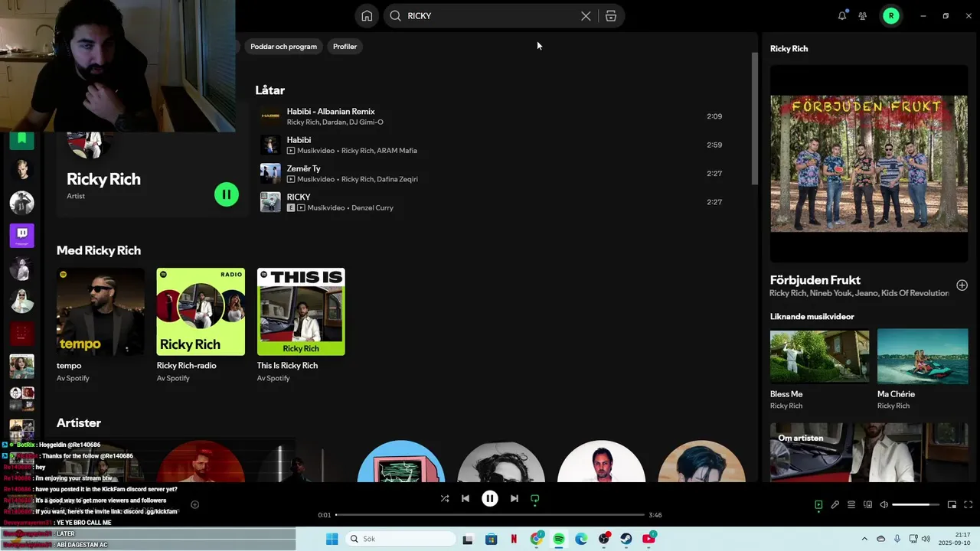Open the dark red sidebar playlist tile
This screenshot has width=980, height=551.
coord(21,334)
